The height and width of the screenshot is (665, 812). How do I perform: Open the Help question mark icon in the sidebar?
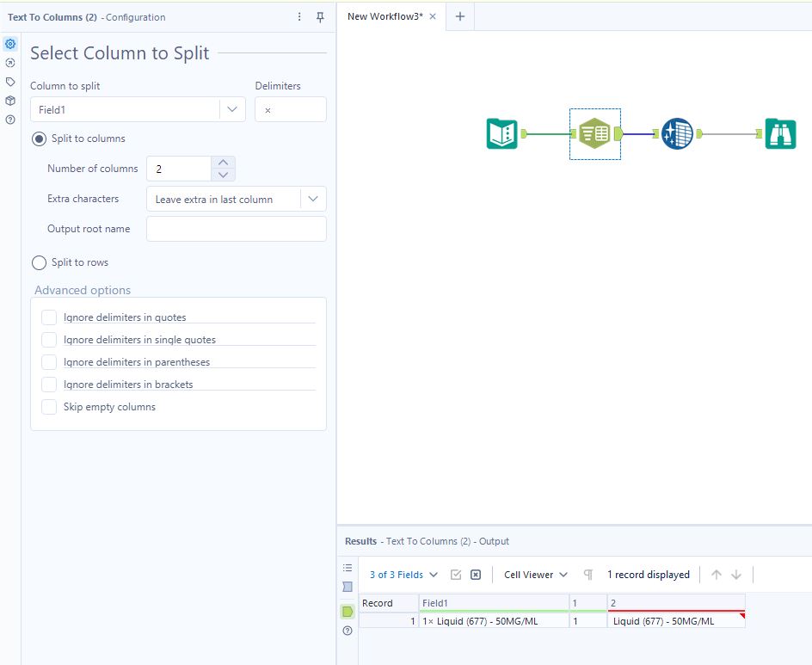pos(10,120)
